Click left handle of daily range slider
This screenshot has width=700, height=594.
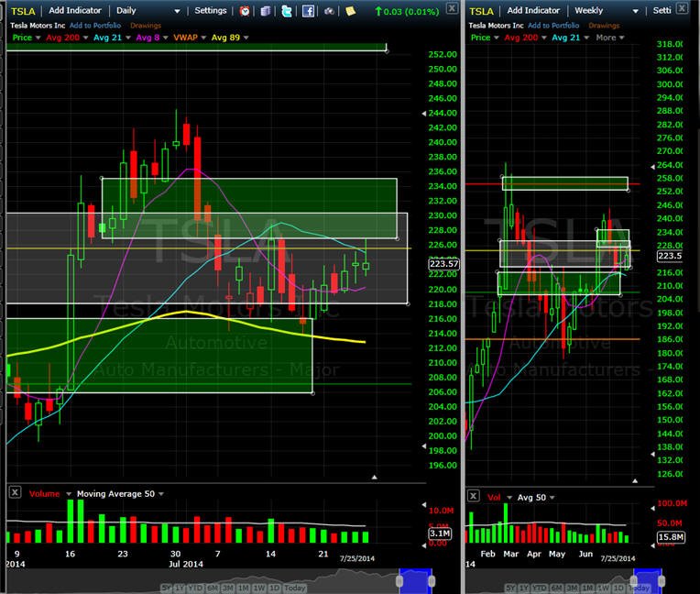click(399, 581)
